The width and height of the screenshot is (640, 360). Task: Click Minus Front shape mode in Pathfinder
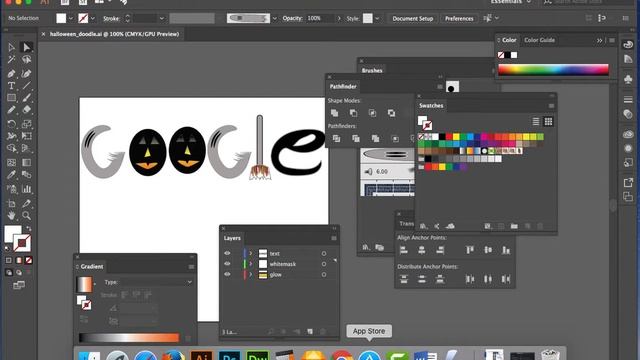(x=353, y=113)
